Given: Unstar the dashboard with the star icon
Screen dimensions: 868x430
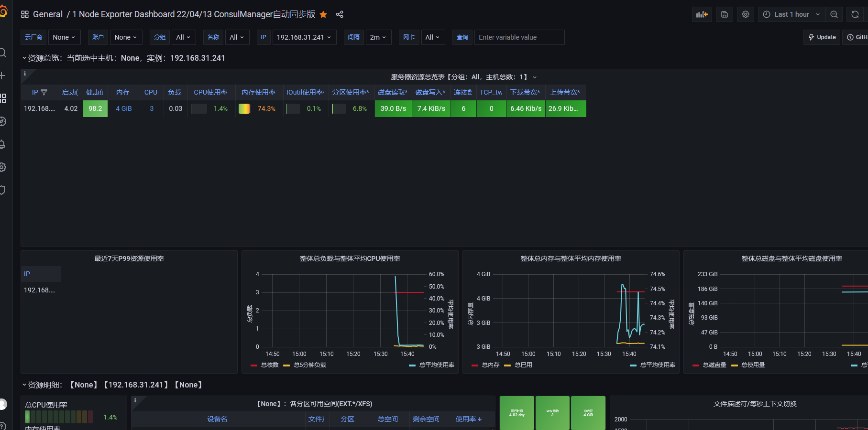Looking at the screenshot, I should pos(323,14).
